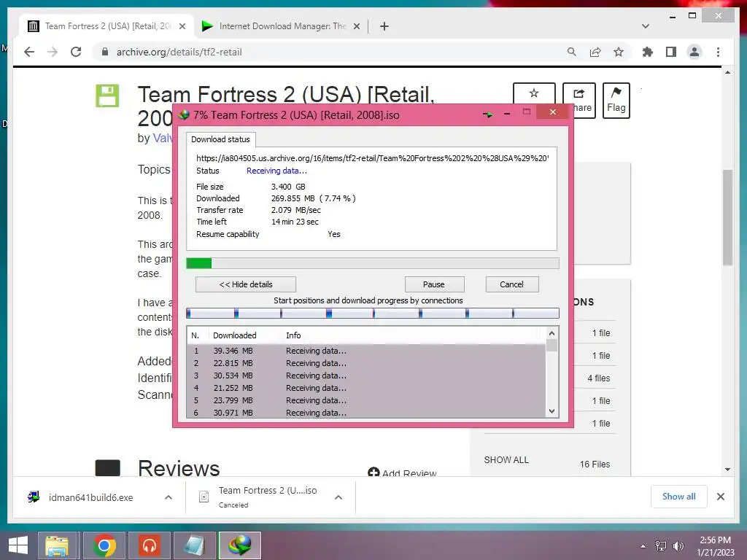Open idman641build6.exe from downloads bar
747x560 pixels.
coord(90,497)
